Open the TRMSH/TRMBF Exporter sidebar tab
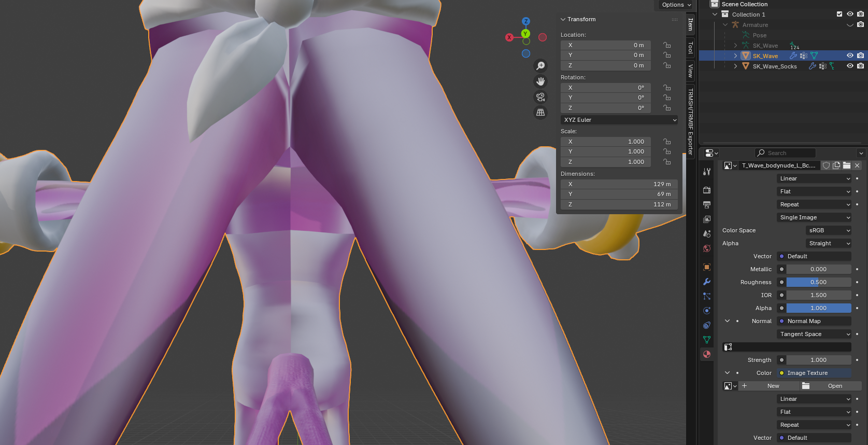This screenshot has width=868, height=445. 690,121
